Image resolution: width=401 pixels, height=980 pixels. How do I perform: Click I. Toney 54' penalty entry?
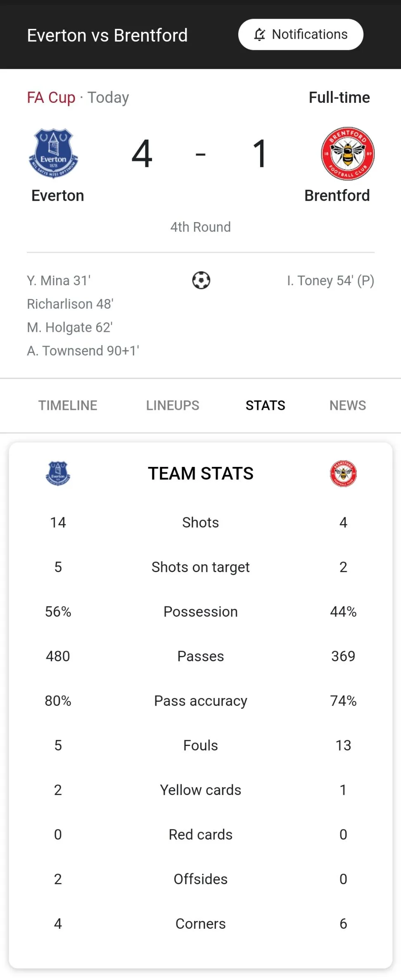tap(330, 281)
